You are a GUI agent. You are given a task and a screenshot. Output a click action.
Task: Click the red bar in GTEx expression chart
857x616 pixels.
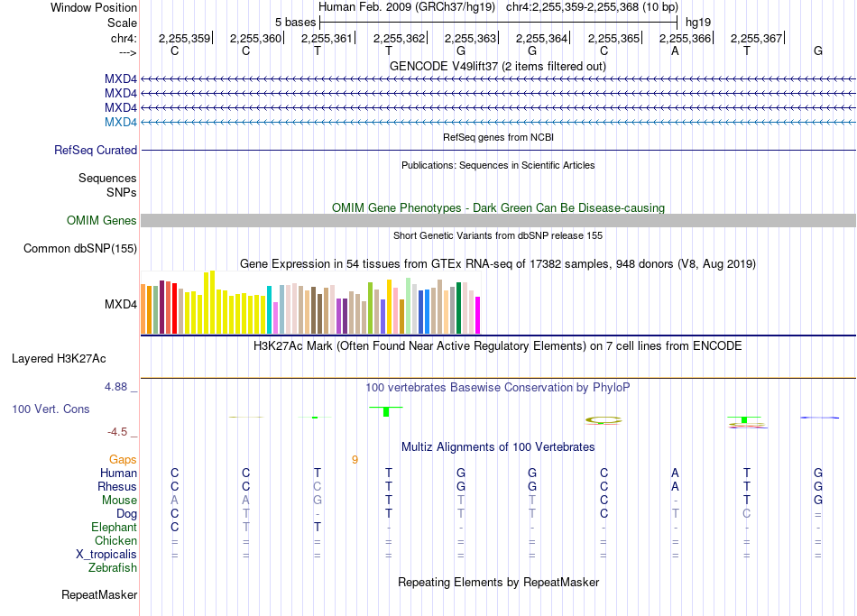[x=174, y=308]
